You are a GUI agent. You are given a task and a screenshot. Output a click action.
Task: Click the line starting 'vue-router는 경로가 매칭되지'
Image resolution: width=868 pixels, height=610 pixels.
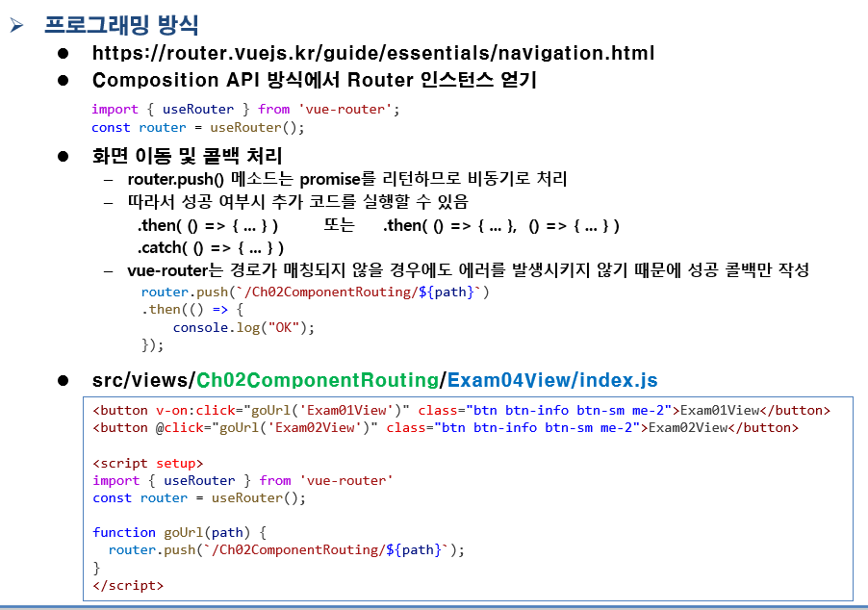(x=469, y=270)
